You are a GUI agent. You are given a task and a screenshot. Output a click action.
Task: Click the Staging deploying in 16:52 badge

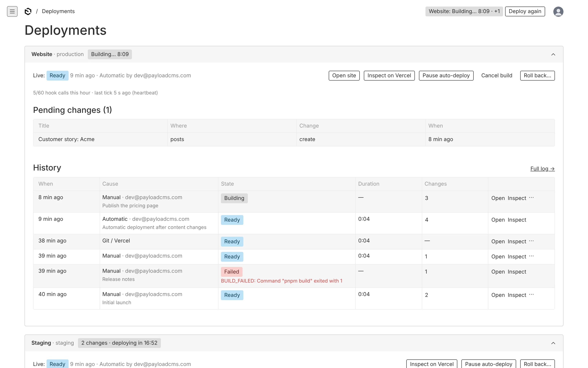(119, 343)
